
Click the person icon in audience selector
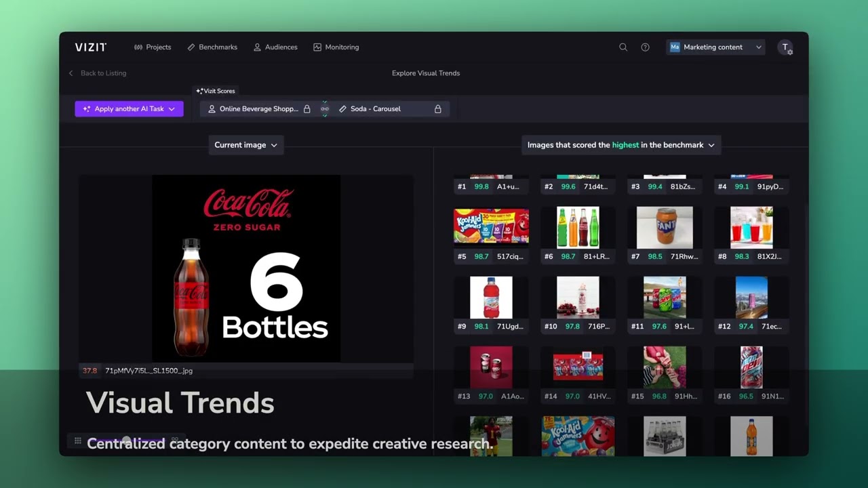[x=212, y=108]
